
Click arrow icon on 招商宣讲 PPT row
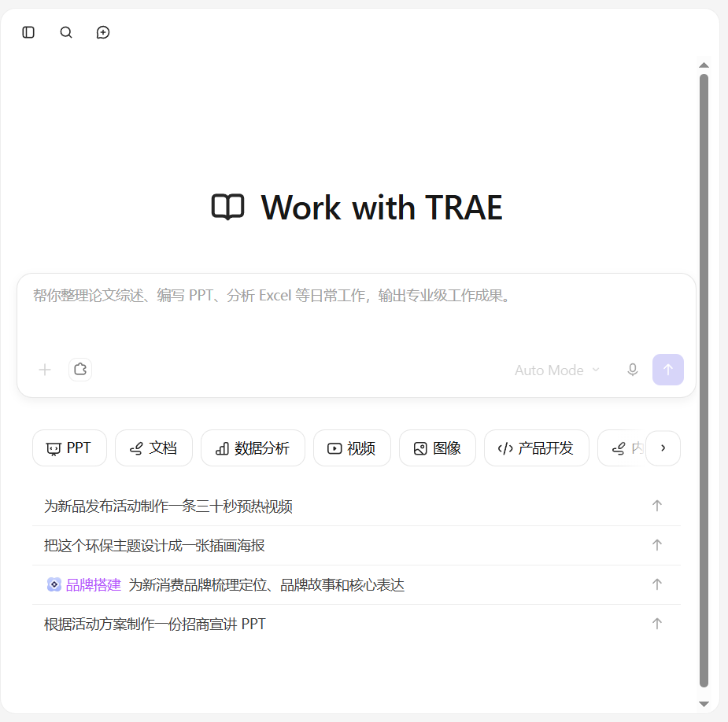click(x=657, y=624)
